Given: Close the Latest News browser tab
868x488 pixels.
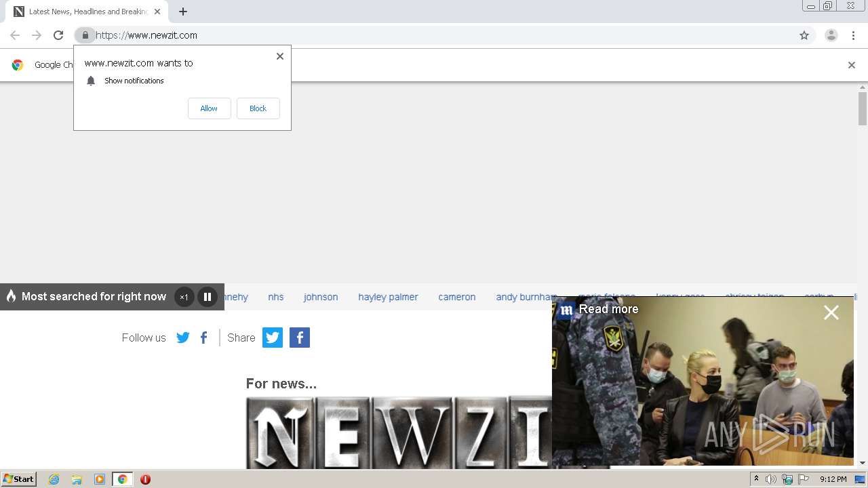Looking at the screenshot, I should point(157,12).
